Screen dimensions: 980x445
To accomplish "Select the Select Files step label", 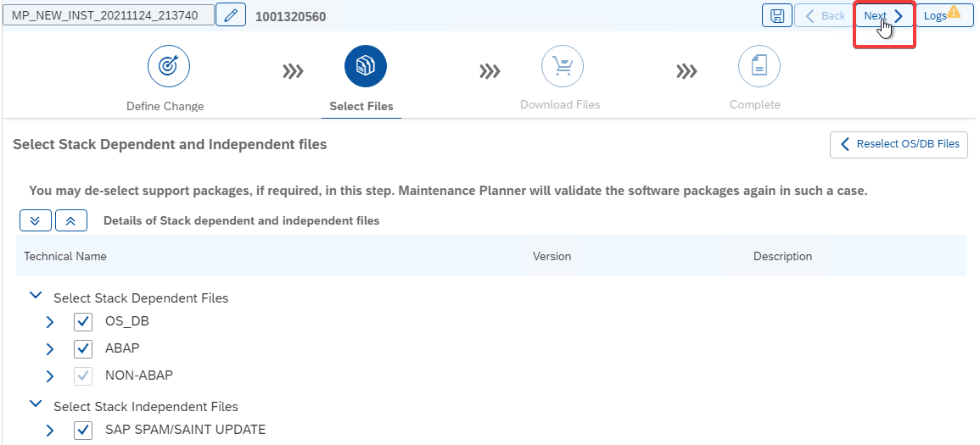I will tap(361, 106).
